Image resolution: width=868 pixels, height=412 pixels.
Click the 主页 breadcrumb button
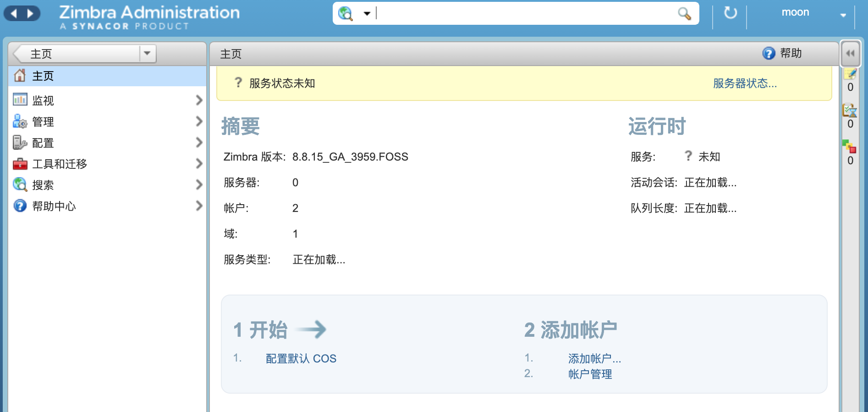click(77, 54)
